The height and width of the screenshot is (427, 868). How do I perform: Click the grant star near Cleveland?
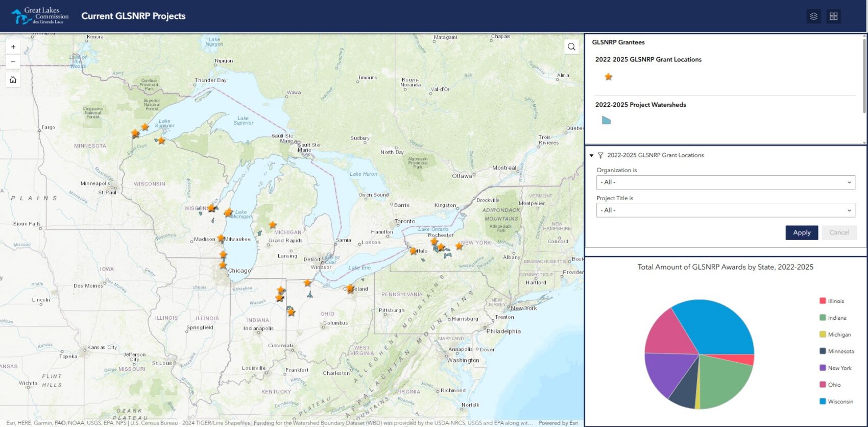click(x=350, y=289)
